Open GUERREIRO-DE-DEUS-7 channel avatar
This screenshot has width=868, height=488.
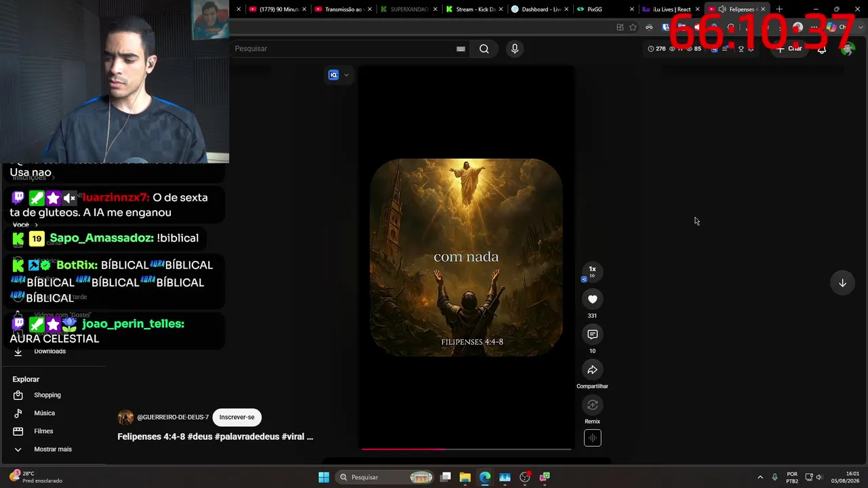pos(125,417)
